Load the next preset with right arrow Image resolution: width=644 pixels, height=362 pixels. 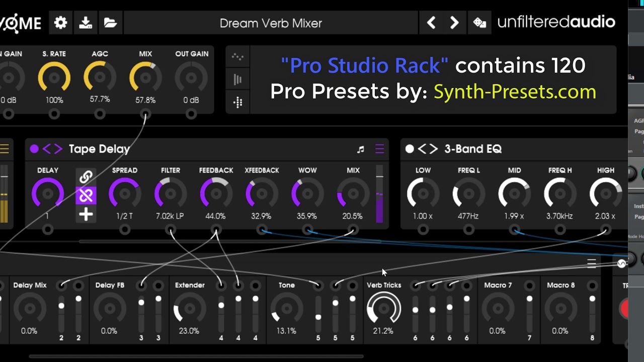pos(454,23)
